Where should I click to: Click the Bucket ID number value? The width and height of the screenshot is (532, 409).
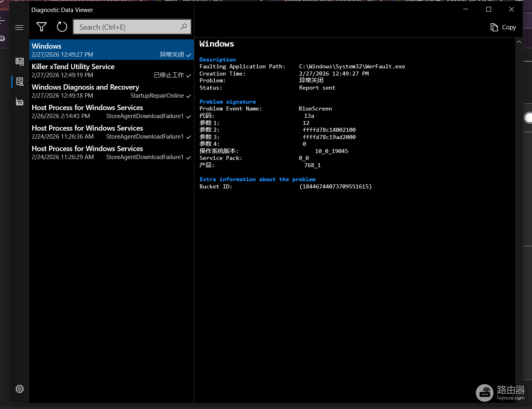336,186
